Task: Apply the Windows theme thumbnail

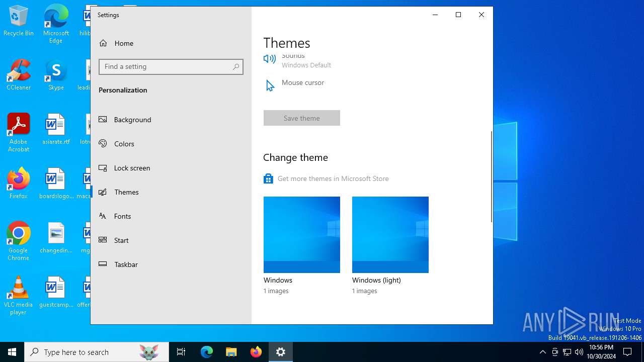Action: coord(302,235)
